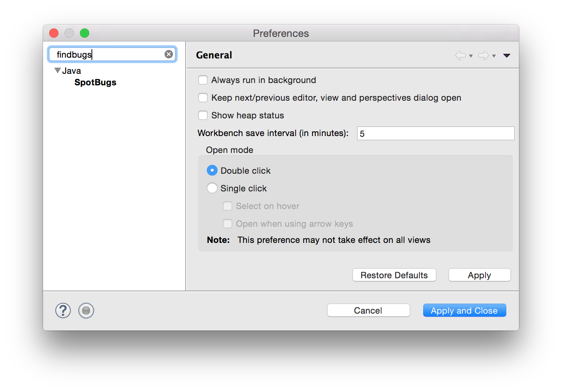This screenshot has width=562, height=392.
Task: Click the Restore Defaults button
Action: pos(394,275)
